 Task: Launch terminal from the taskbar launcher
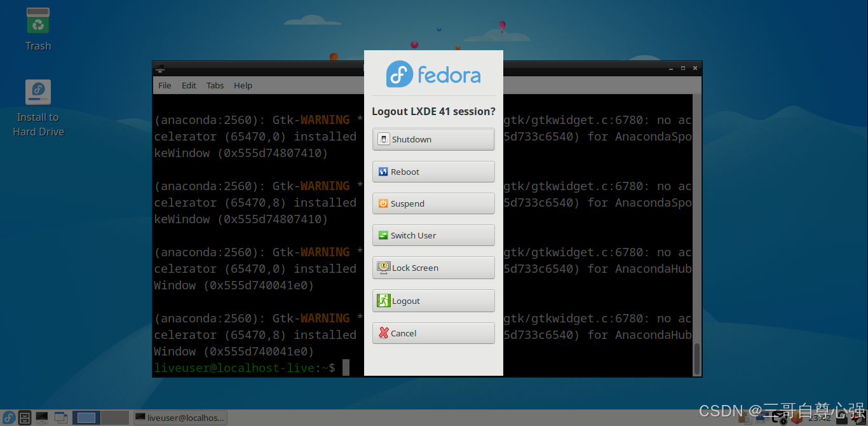click(x=42, y=418)
